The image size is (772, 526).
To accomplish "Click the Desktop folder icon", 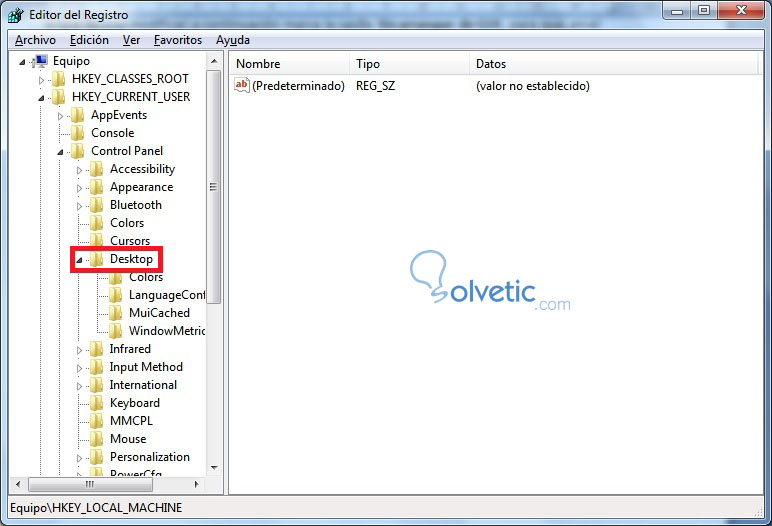I will point(96,259).
